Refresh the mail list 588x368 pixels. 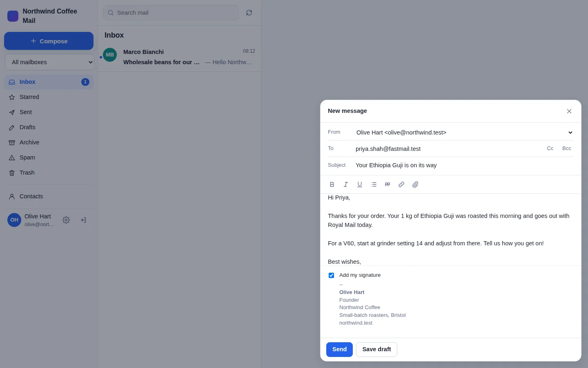(249, 13)
